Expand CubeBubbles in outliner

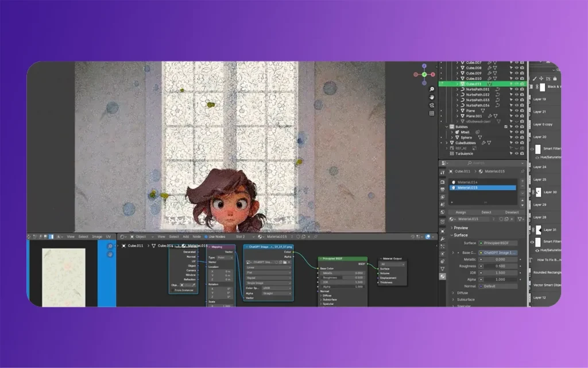pyautogui.click(x=446, y=143)
